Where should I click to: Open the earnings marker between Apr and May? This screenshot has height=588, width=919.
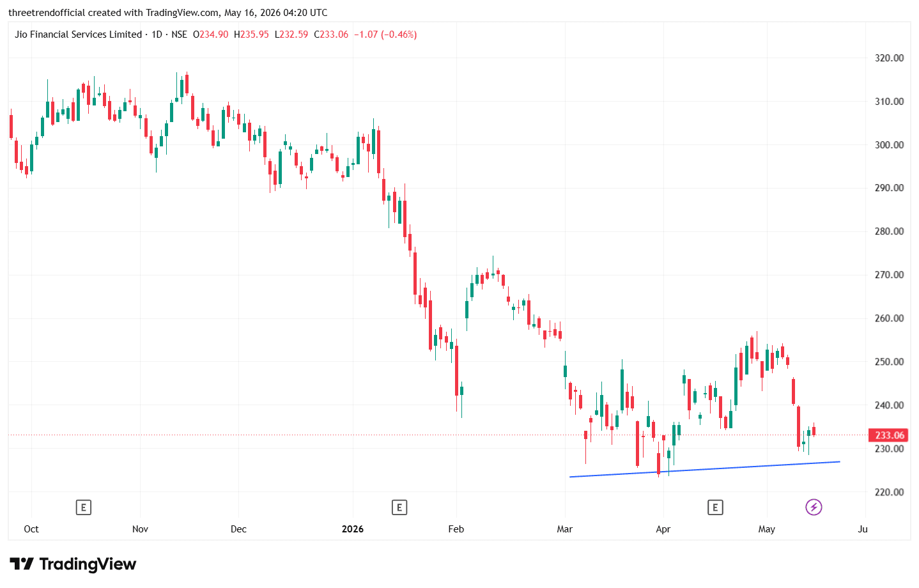[x=715, y=507]
